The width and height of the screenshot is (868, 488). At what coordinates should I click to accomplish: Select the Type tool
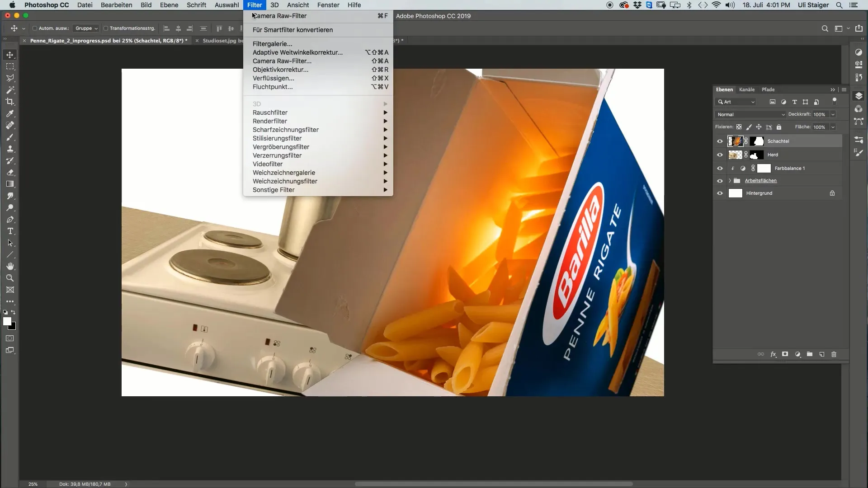10,231
